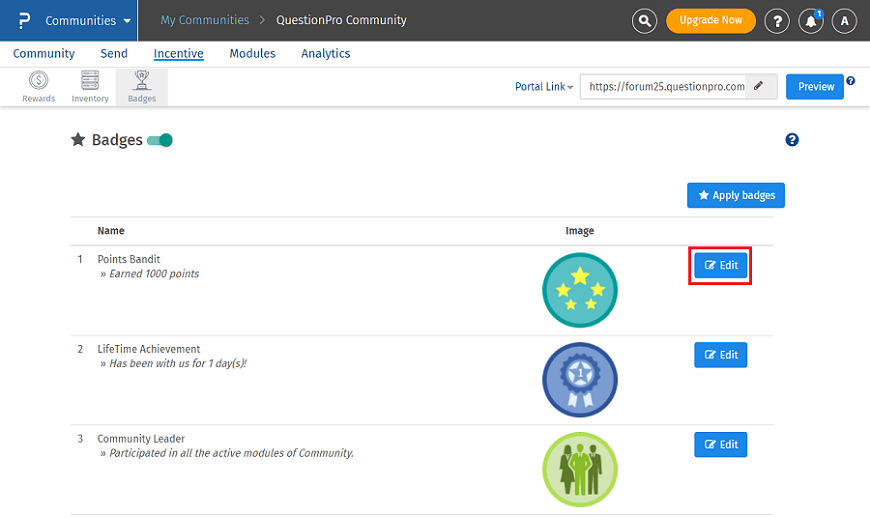Click the portal URL input field

coord(665,86)
